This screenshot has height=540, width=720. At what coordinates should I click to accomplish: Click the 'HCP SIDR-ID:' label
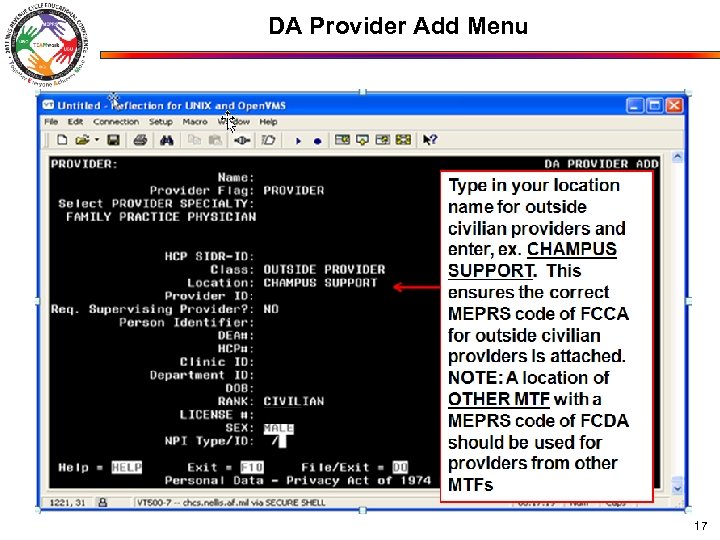[209, 256]
